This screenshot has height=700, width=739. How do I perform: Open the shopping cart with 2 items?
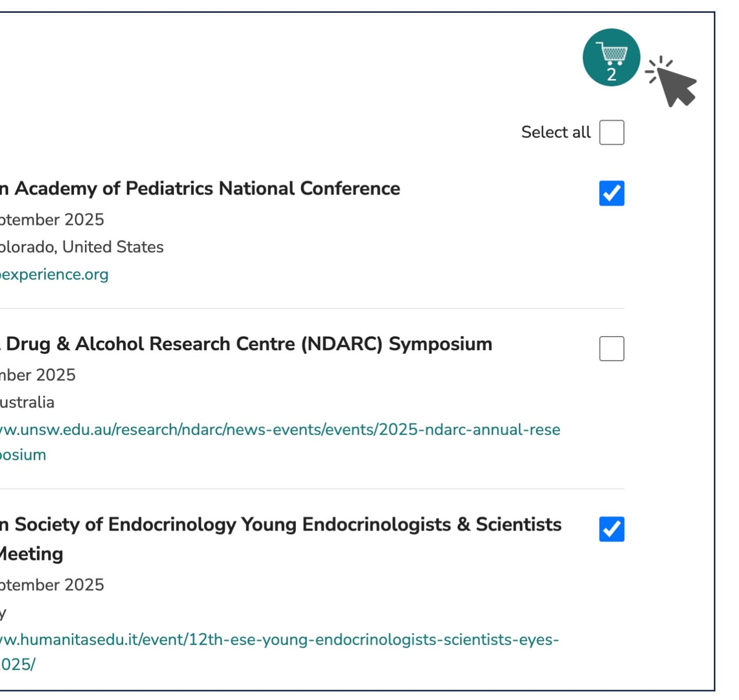611,57
